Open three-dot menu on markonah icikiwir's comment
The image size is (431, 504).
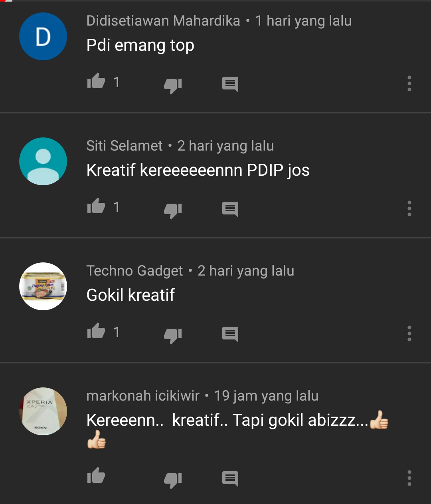409,478
